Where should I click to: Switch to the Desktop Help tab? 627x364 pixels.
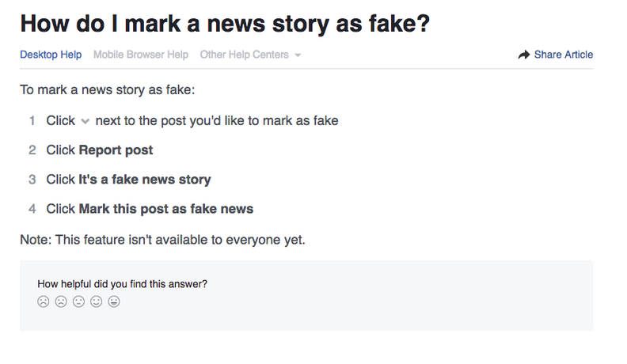coord(51,55)
